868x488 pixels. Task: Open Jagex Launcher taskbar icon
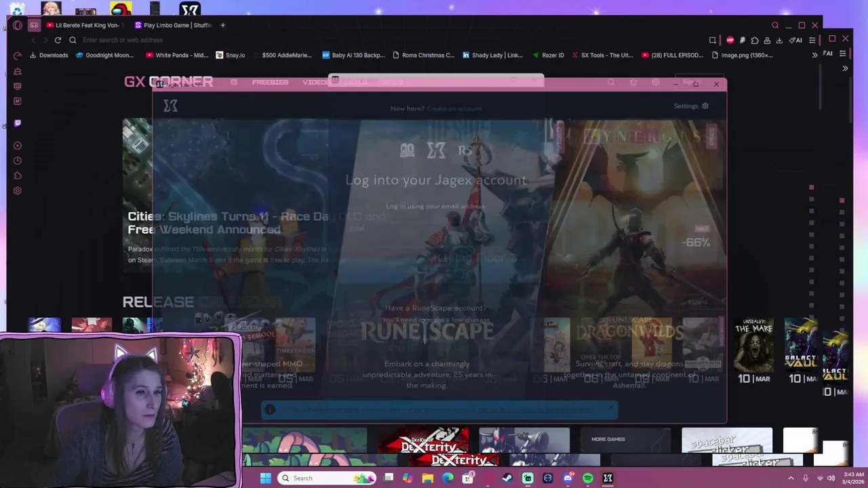(x=608, y=479)
